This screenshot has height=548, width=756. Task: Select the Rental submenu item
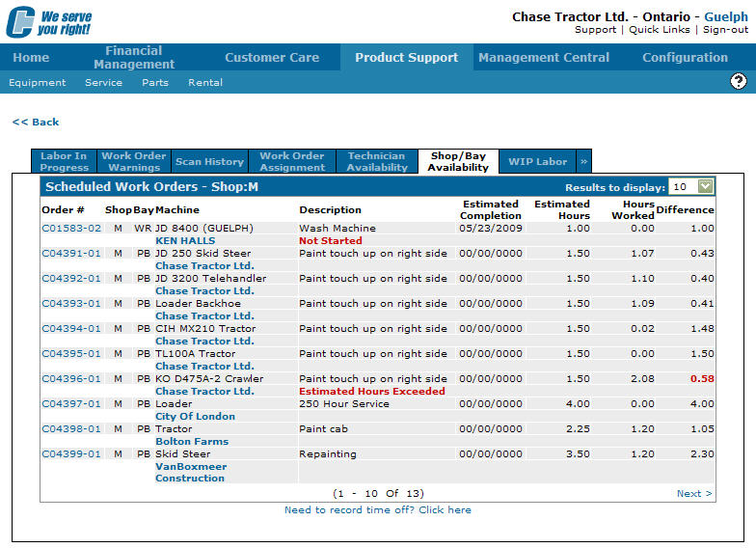204,83
